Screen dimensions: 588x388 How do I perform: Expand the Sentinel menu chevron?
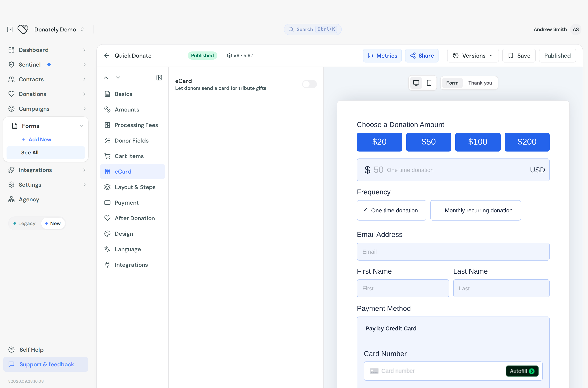tap(84, 65)
